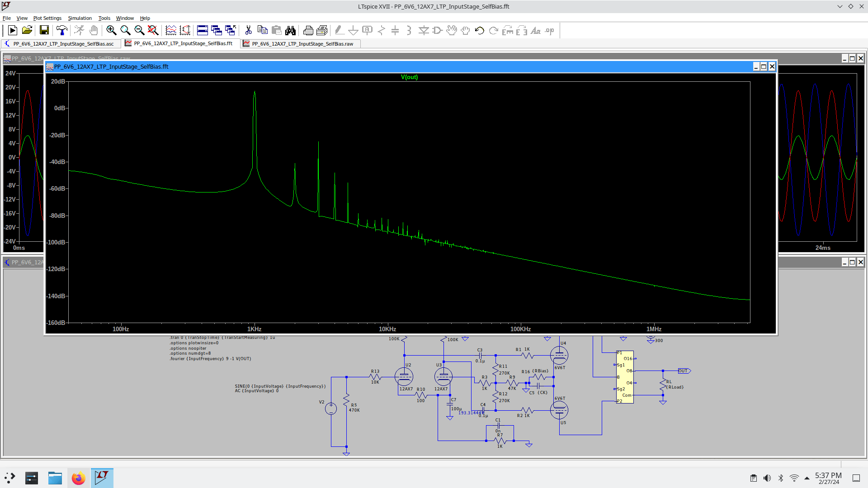
Task: Click the volume icon in system tray
Action: pyautogui.click(x=767, y=478)
